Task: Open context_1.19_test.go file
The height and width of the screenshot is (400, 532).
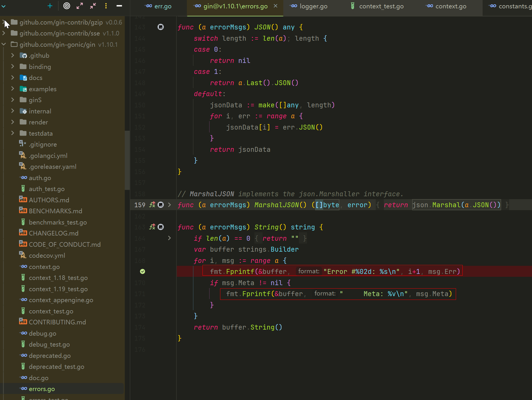Action: pos(58,289)
